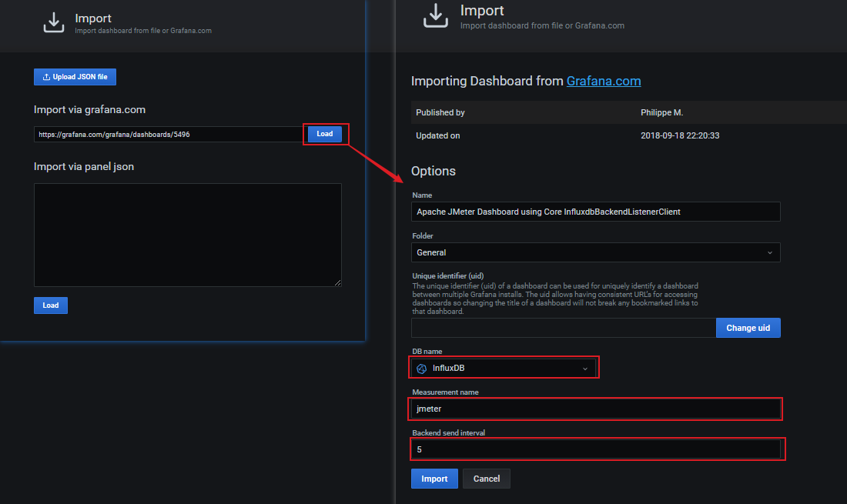The height and width of the screenshot is (504, 847).
Task: Click the 'Published by' label
Action: [x=440, y=112]
